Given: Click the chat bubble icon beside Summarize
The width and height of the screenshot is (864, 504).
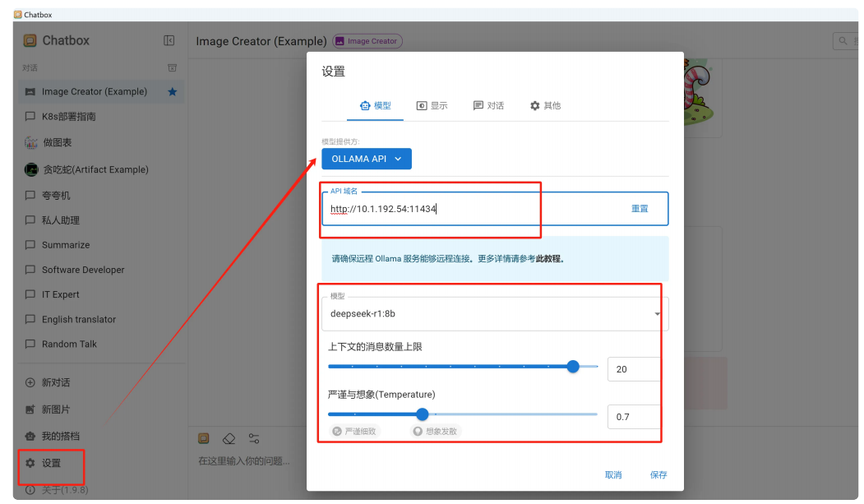Looking at the screenshot, I should pyautogui.click(x=30, y=244).
